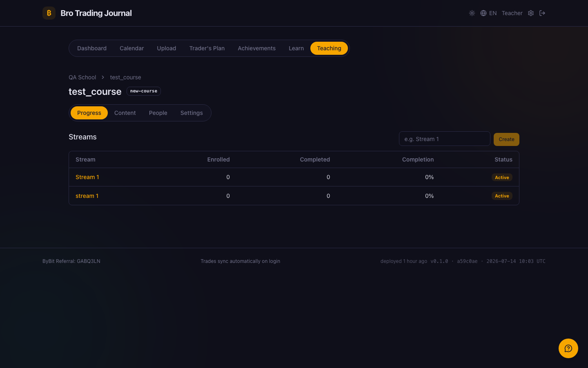Click the QA School breadcrumb link

(x=82, y=77)
